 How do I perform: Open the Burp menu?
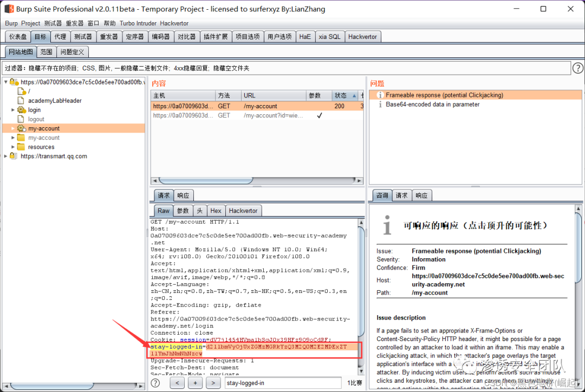[11, 23]
